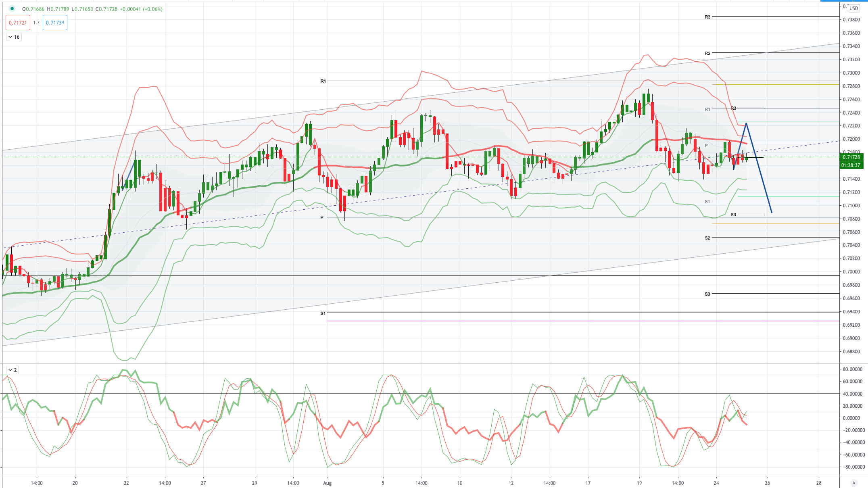The image size is (868, 488).
Task: Click the 0.70000 price scale label
Action: [x=851, y=272]
